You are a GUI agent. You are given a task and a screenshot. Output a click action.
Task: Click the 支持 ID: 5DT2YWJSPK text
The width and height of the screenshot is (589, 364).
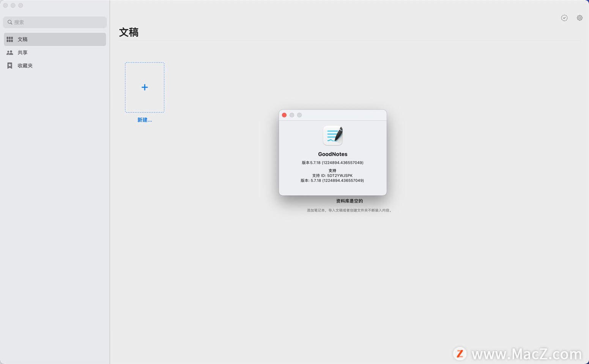click(332, 175)
